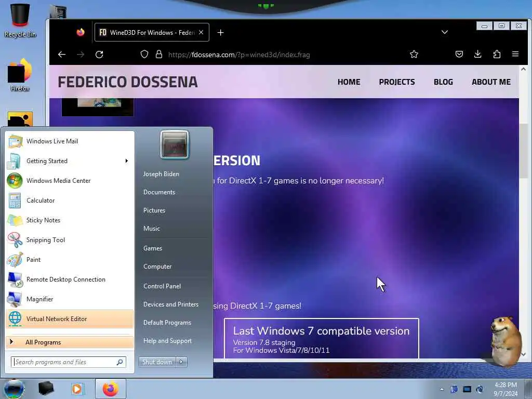The image size is (532, 399).
Task: Close the WineD3D For Windows tab
Action: point(201,32)
